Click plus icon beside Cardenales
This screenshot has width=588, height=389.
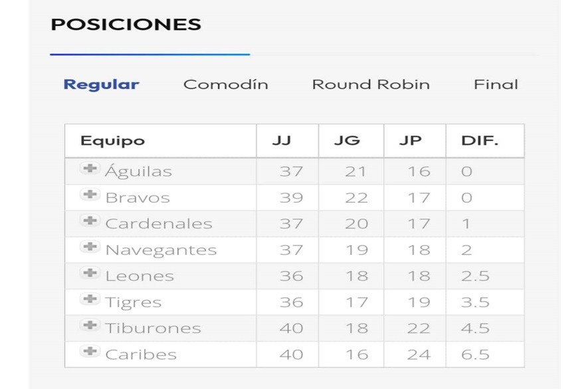pyautogui.click(x=89, y=221)
